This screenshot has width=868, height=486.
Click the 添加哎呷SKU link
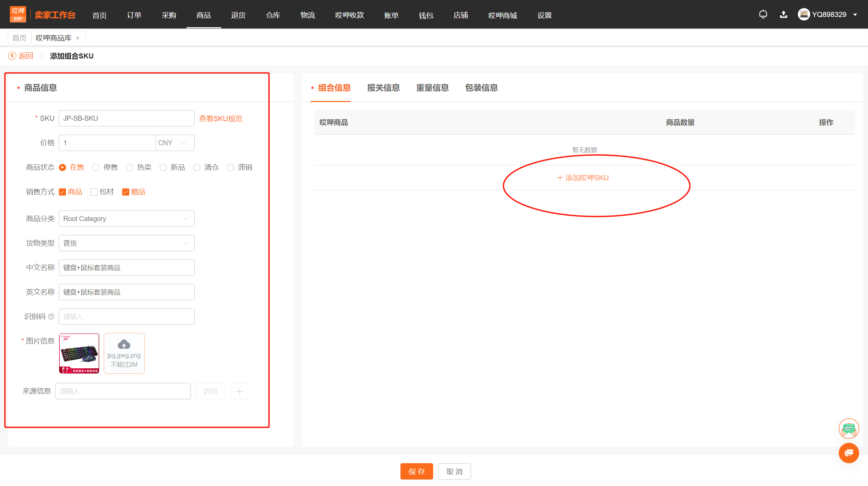pyautogui.click(x=583, y=178)
